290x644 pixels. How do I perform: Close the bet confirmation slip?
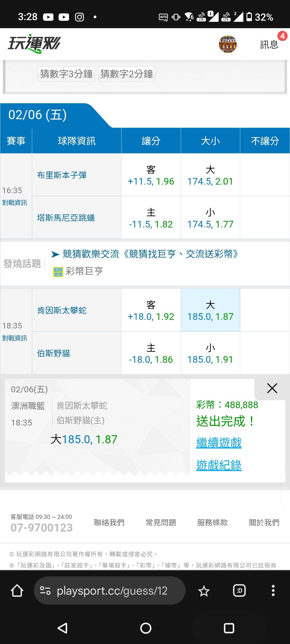pyautogui.click(x=272, y=388)
